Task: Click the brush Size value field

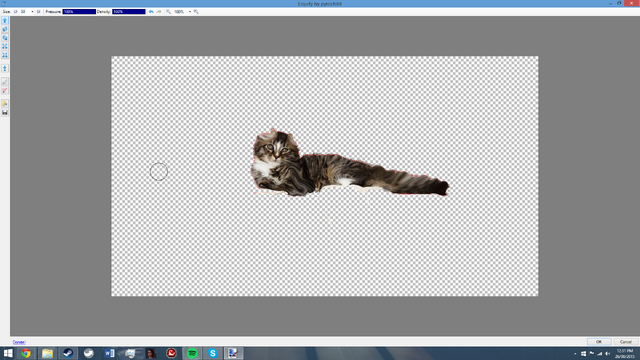Action: click(x=25, y=12)
